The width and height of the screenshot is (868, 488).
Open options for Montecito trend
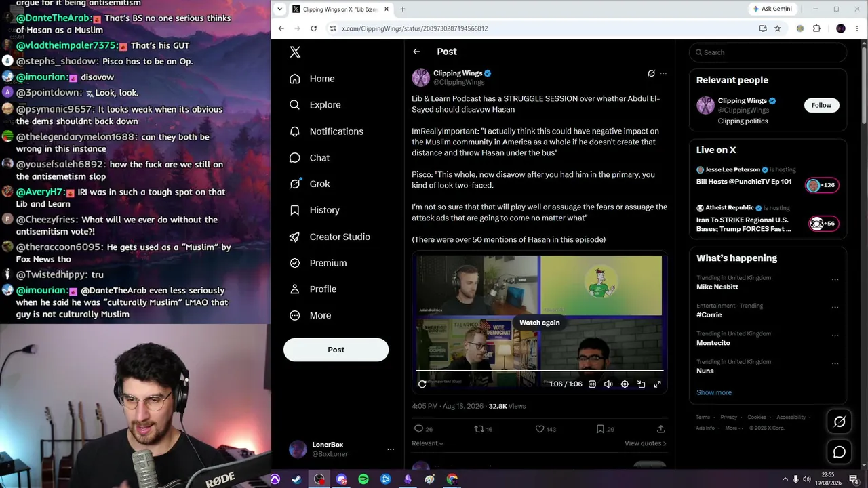pos(835,335)
